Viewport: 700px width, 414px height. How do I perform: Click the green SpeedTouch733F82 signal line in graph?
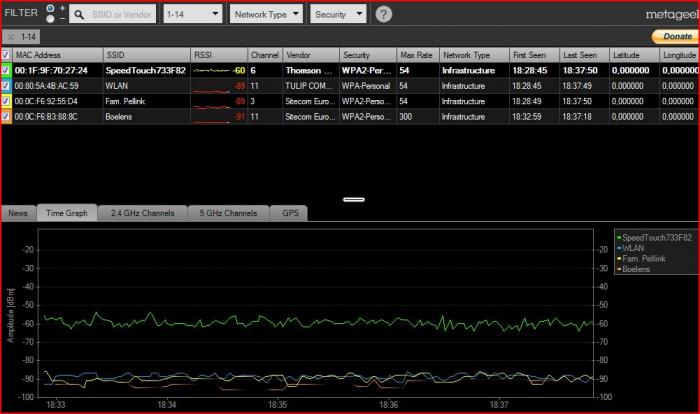(x=318, y=322)
